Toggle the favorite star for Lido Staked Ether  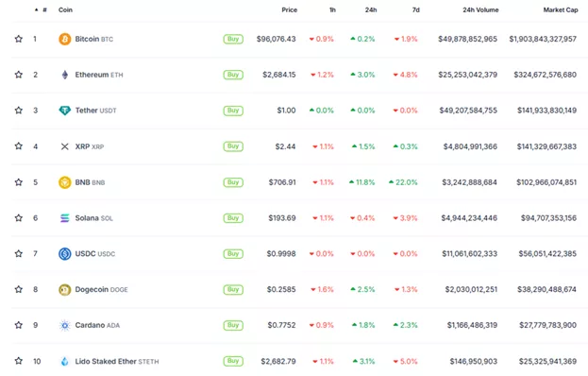[x=18, y=361]
